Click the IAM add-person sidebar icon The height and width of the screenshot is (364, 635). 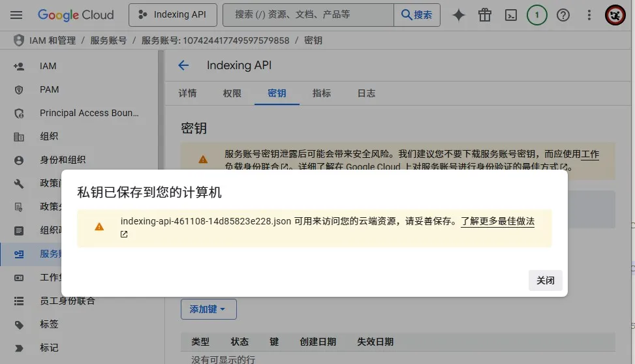pyautogui.click(x=19, y=67)
